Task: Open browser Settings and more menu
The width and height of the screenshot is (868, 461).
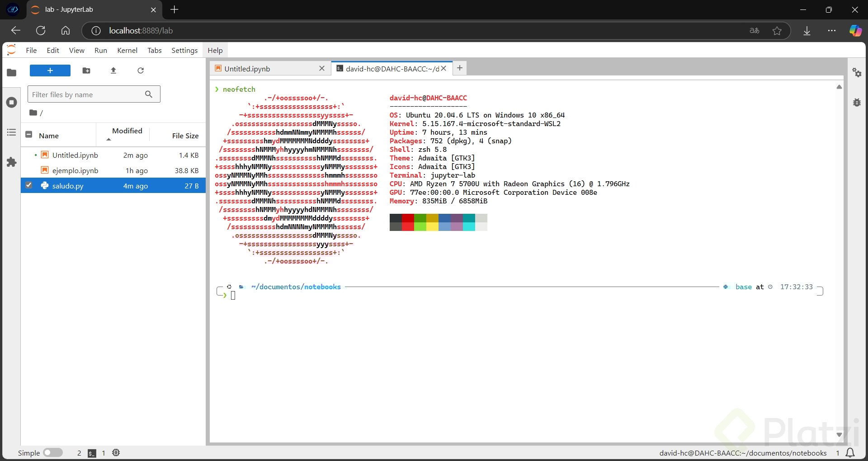Action: click(832, 31)
